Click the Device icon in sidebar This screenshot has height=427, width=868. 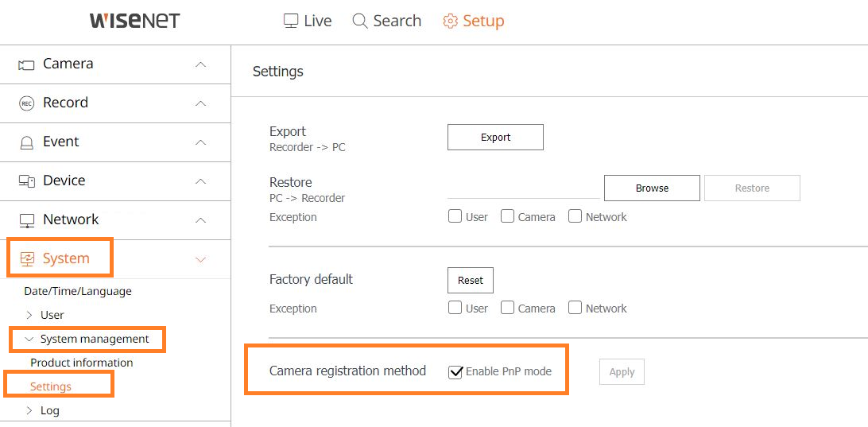(26, 181)
